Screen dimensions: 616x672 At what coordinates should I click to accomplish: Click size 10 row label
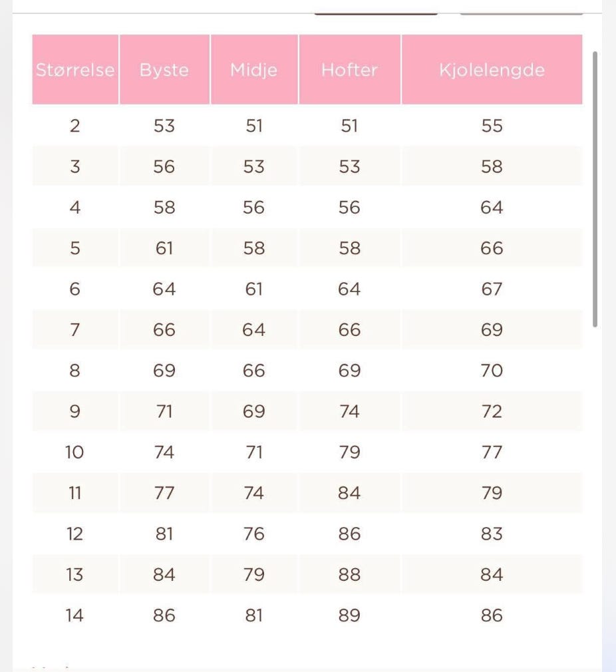click(75, 452)
